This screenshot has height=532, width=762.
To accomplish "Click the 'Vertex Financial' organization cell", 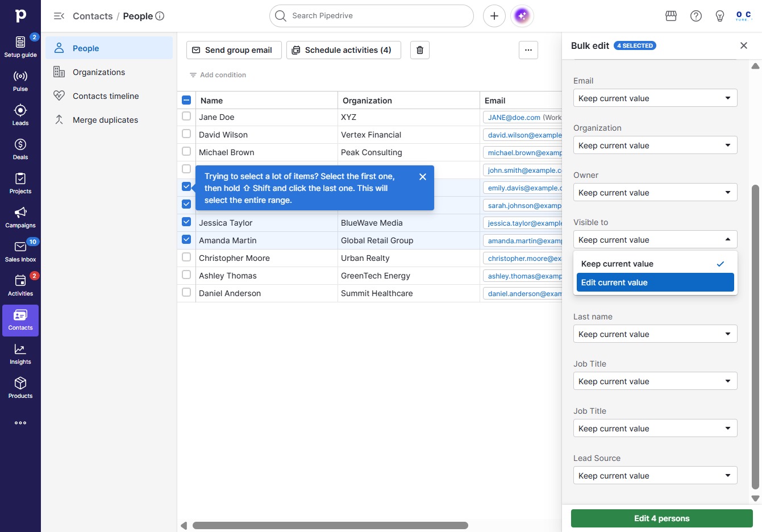I will [409, 135].
